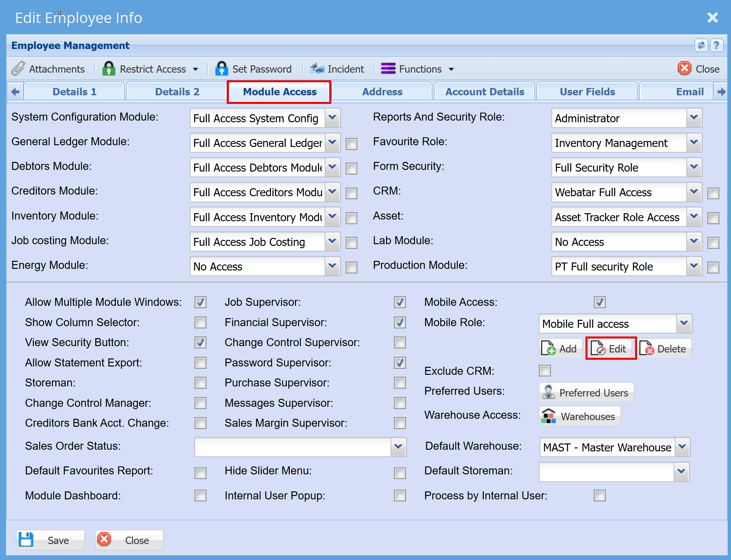
Task: Expand the Default Warehouse dropdown
Action: coord(682,447)
